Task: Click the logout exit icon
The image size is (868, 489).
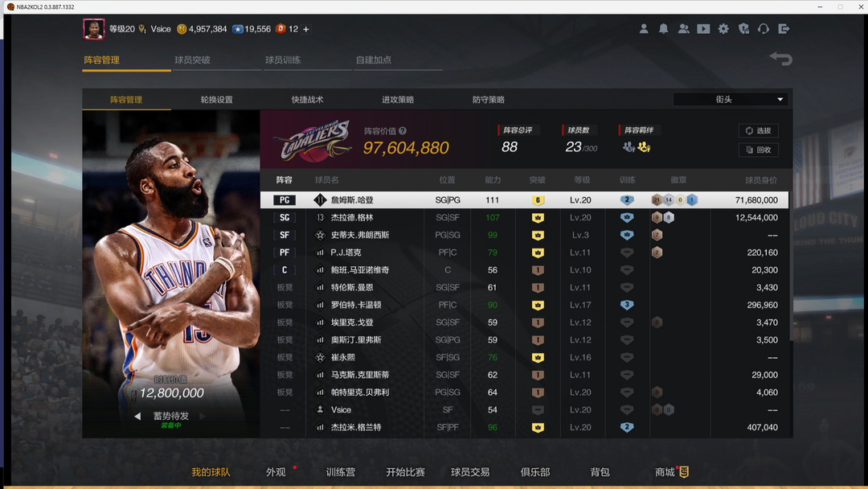Action: coord(784,29)
